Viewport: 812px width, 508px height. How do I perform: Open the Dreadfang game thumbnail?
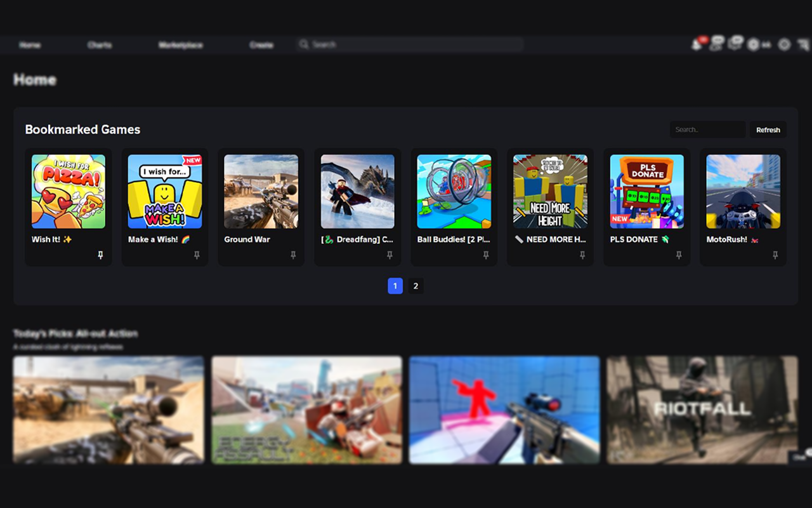pyautogui.click(x=357, y=190)
